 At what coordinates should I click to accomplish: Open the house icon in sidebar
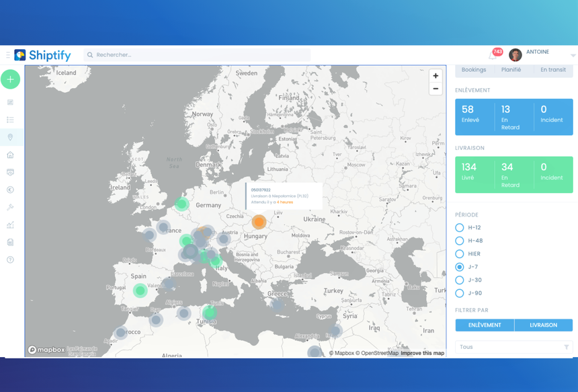[x=10, y=155]
